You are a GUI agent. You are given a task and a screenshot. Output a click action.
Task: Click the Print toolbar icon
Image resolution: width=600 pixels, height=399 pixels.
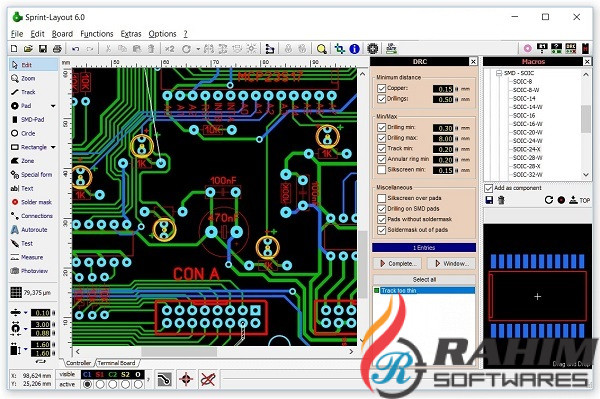click(57, 49)
